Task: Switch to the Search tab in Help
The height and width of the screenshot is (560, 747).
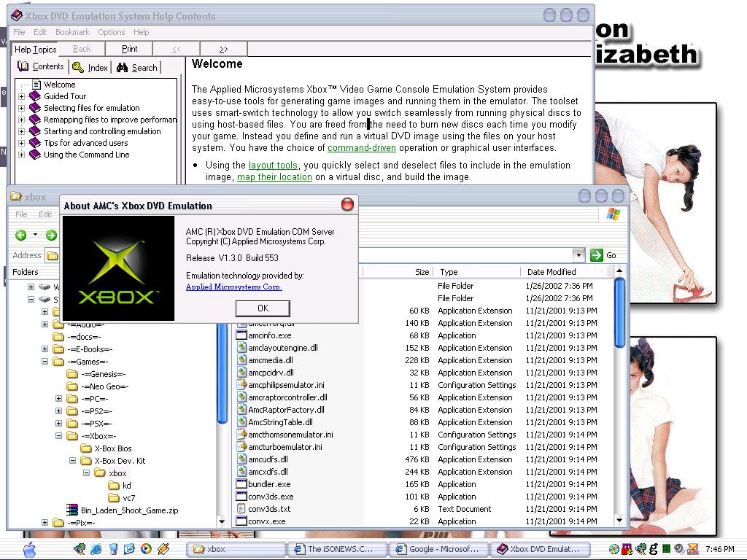Action: 137,68
